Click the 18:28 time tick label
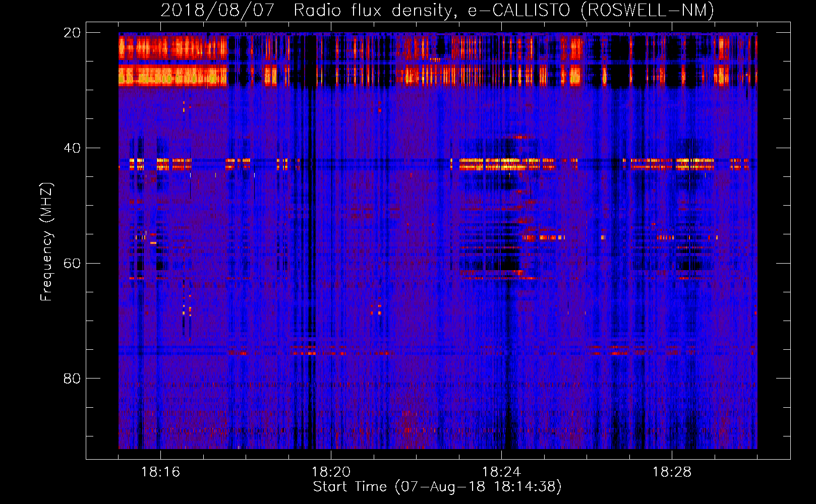816x504 pixels. pyautogui.click(x=672, y=472)
